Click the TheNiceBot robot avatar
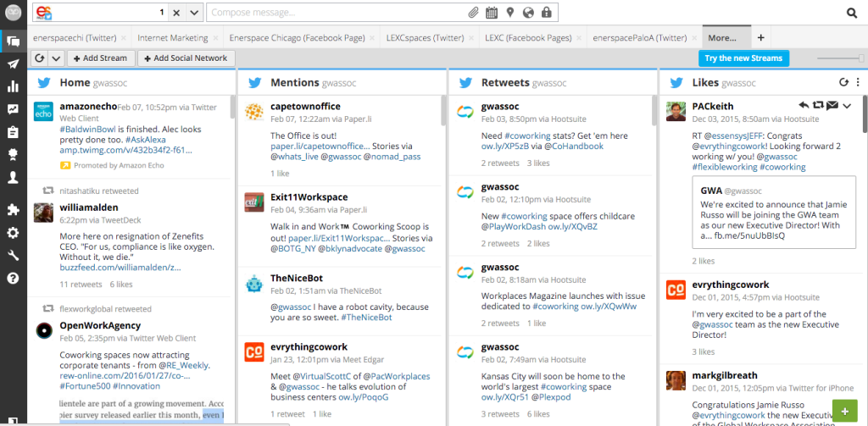This screenshot has height=426, width=868. pos(254,284)
